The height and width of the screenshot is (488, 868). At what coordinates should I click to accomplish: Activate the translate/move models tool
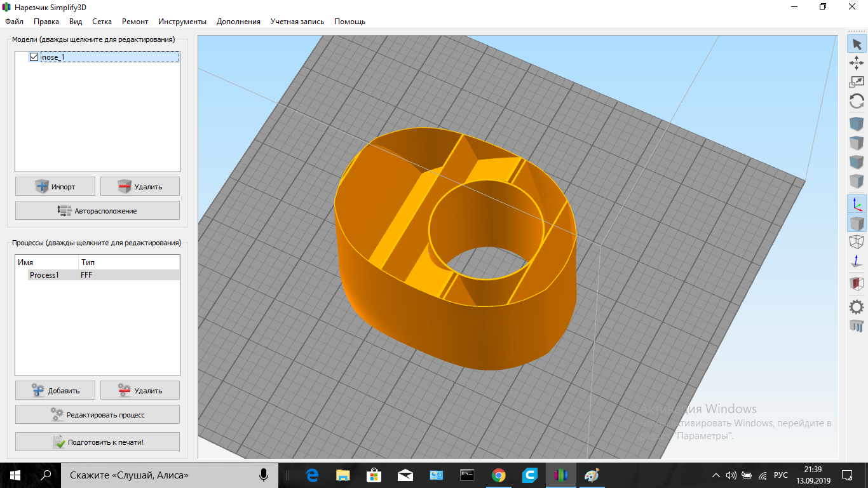pyautogui.click(x=857, y=62)
